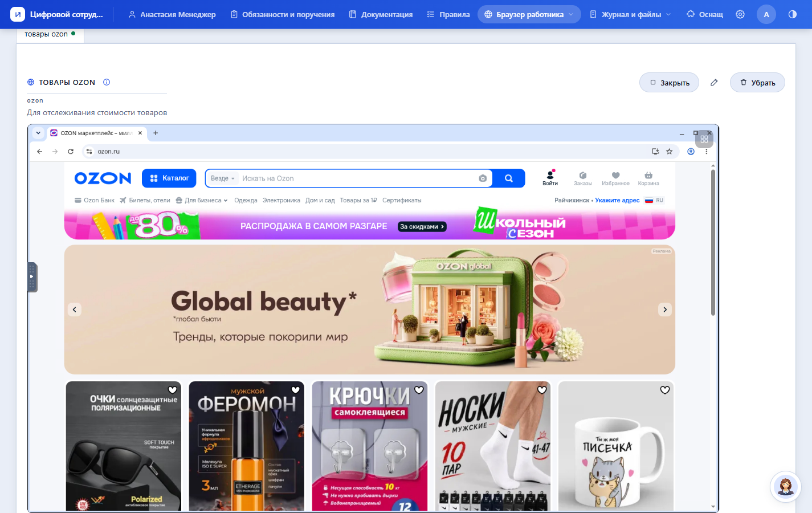
Task: Favorite the sunglasses product with heart
Action: point(173,390)
